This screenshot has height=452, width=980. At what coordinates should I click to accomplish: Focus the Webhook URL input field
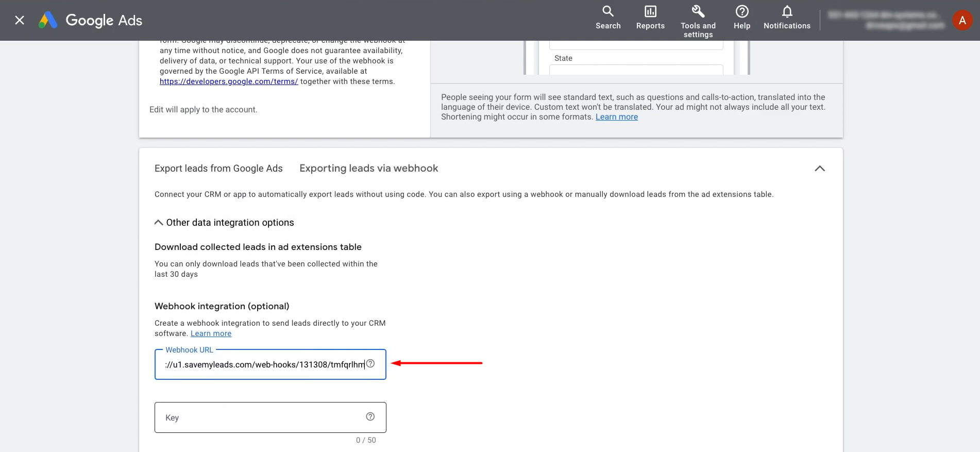point(263,365)
